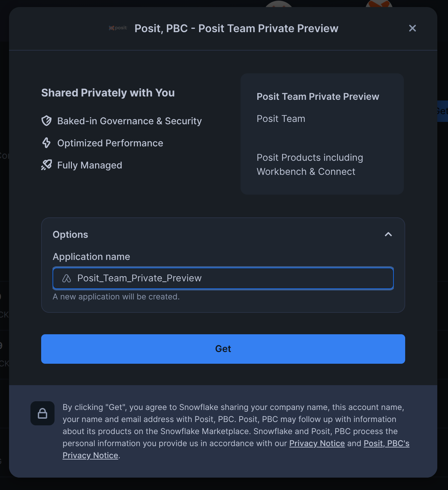Viewport: 448px width, 490px height.
Task: Click the Optimized Performance label
Action: pos(110,143)
